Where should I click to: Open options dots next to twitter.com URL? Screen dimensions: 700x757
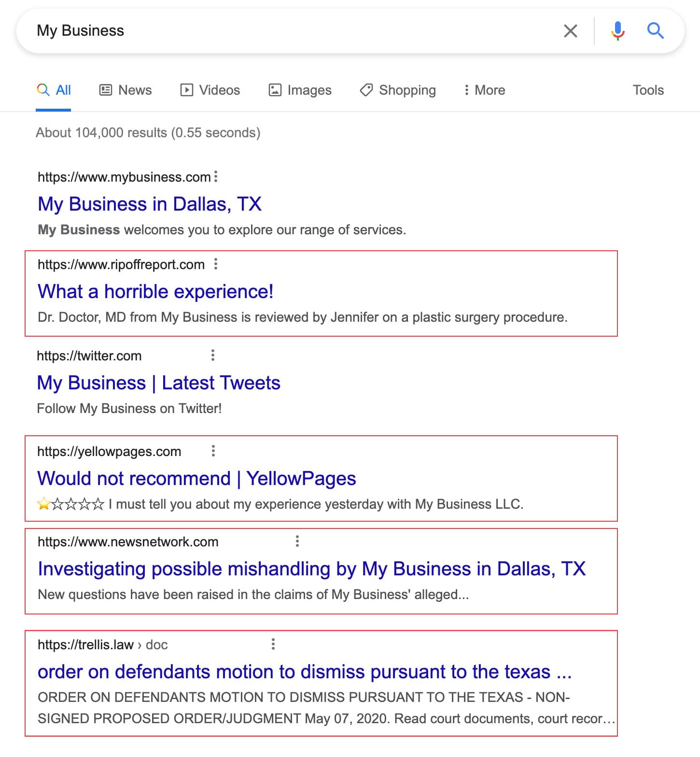pyautogui.click(x=213, y=356)
